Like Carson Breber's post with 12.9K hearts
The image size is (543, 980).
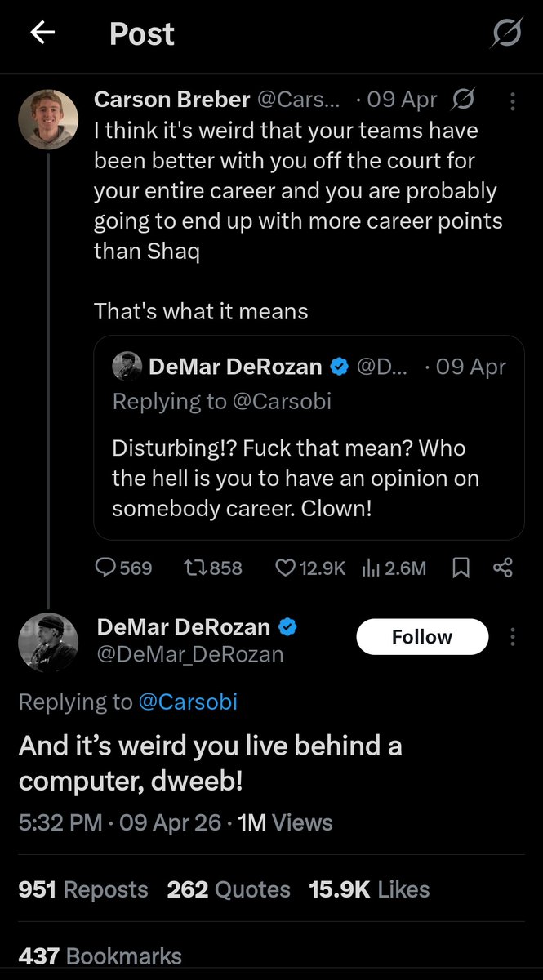tap(309, 568)
